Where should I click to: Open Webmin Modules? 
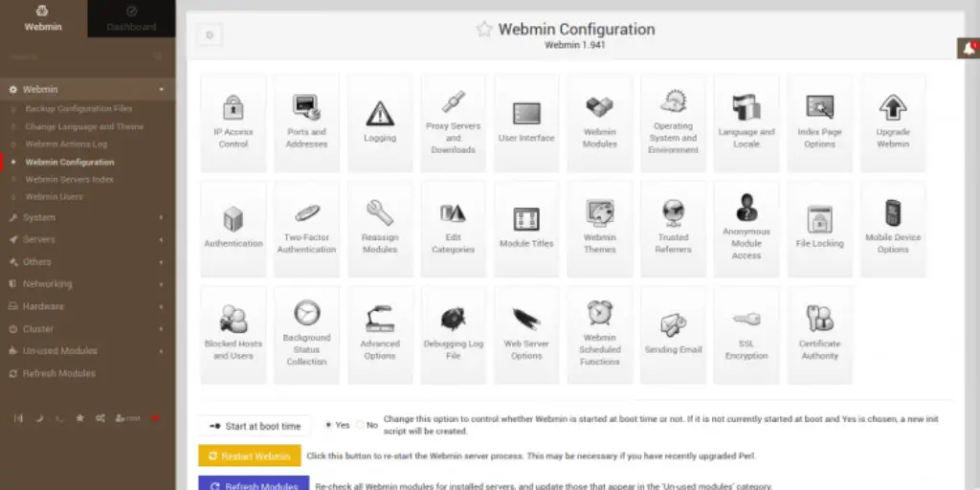click(x=600, y=122)
